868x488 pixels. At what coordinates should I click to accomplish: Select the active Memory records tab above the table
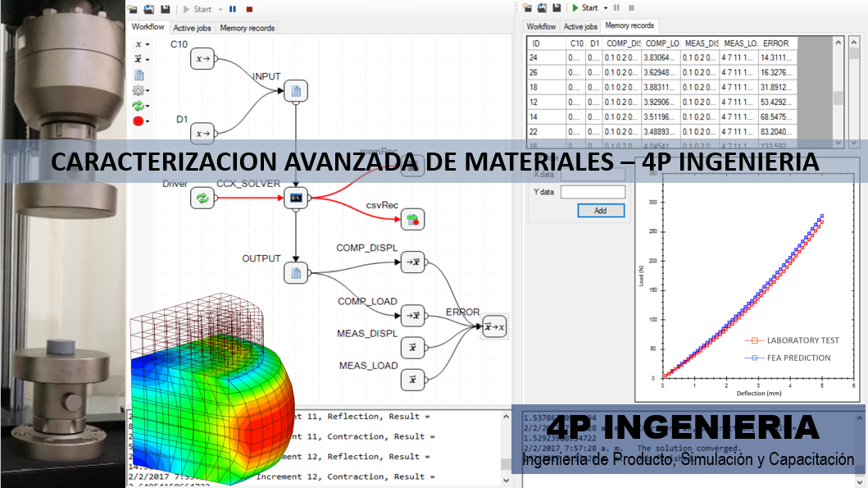tap(629, 25)
